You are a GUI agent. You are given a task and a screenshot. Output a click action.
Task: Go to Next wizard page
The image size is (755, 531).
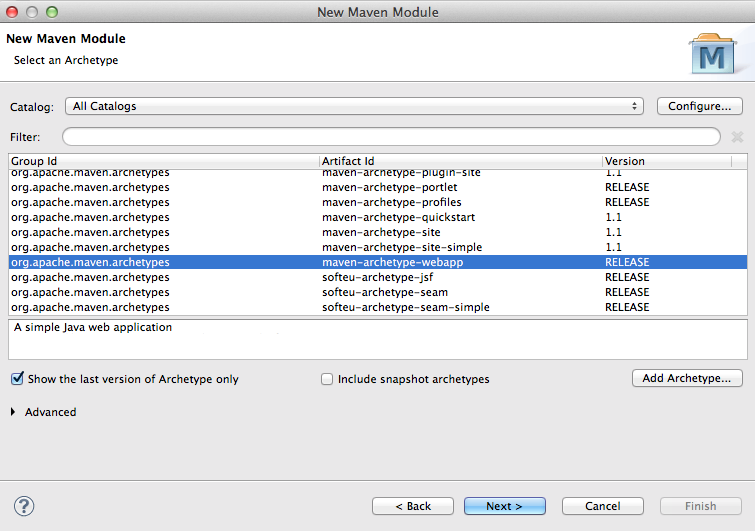(x=504, y=506)
